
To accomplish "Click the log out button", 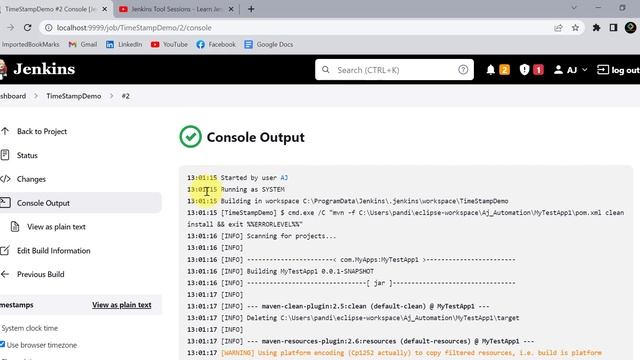I will pyautogui.click(x=618, y=70).
